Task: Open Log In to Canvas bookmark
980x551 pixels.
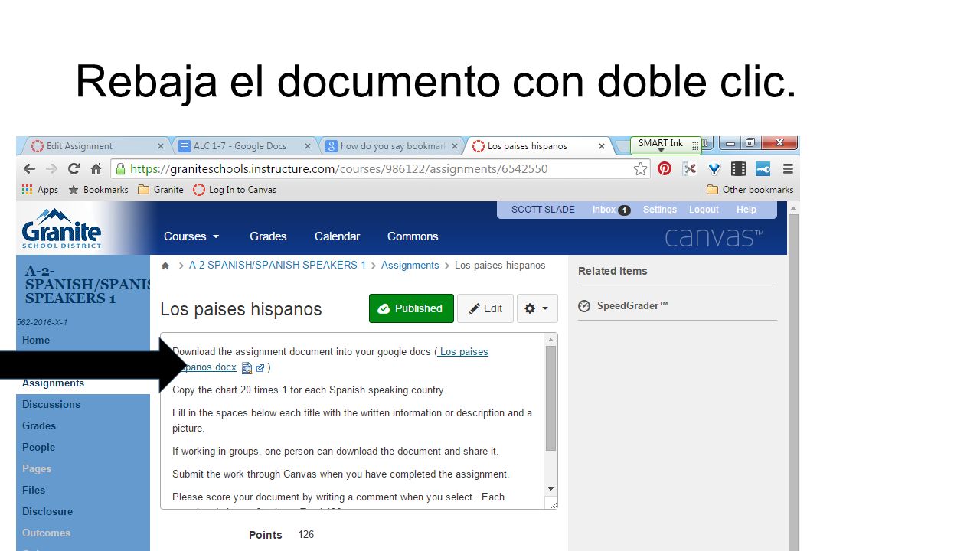Action: 235,190
